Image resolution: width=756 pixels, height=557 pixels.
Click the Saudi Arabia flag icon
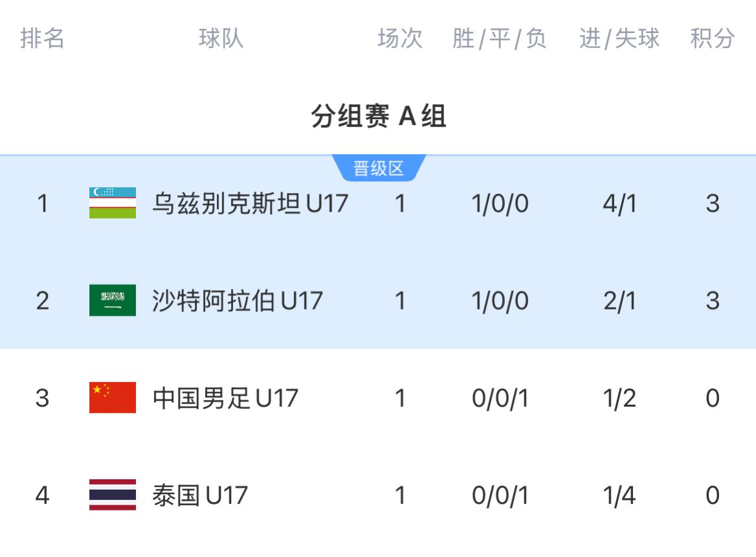[113, 301]
